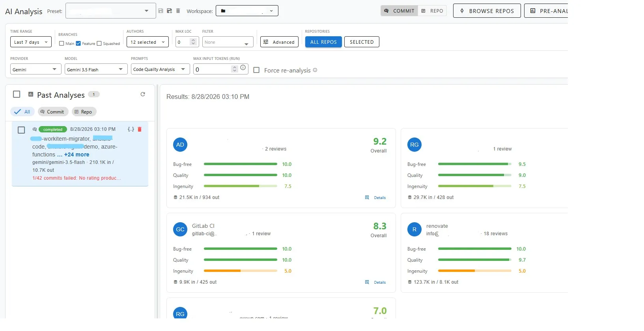This screenshot has width=644, height=331.
Task: Click the 18 reviews text on renovate card
Action: (495, 234)
